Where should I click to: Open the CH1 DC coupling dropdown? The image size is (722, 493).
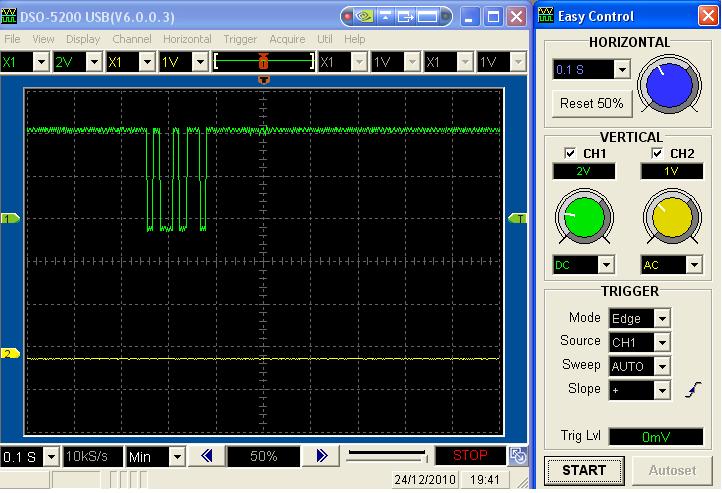pyautogui.click(x=604, y=265)
